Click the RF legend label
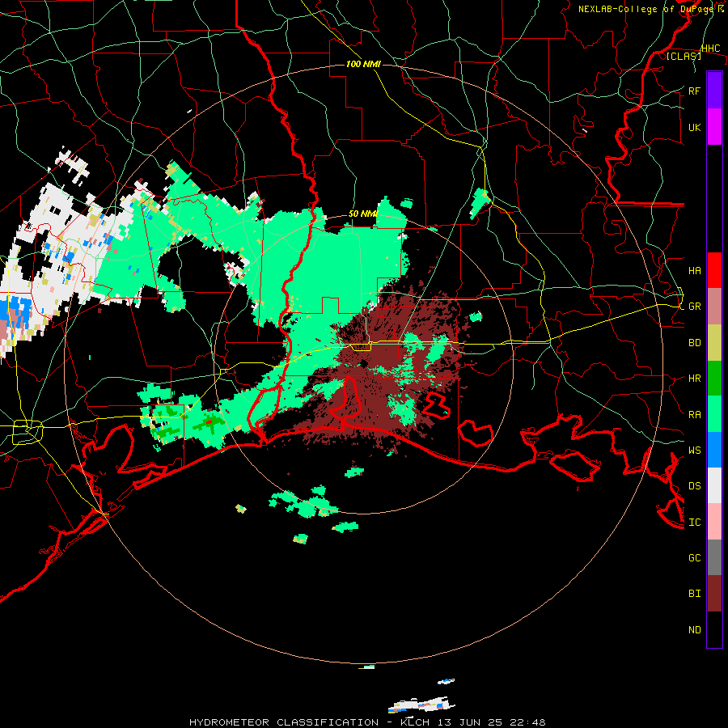 pyautogui.click(x=694, y=91)
